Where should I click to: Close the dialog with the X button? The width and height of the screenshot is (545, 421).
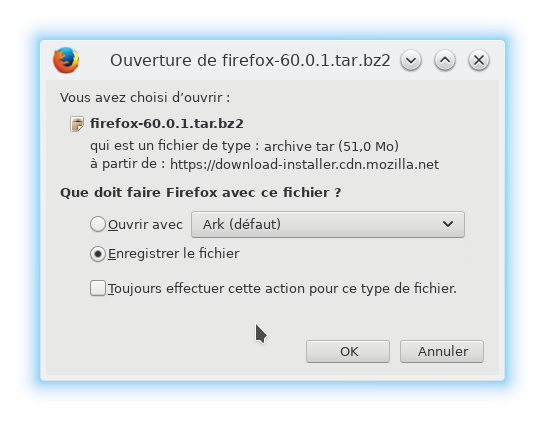pyautogui.click(x=479, y=60)
